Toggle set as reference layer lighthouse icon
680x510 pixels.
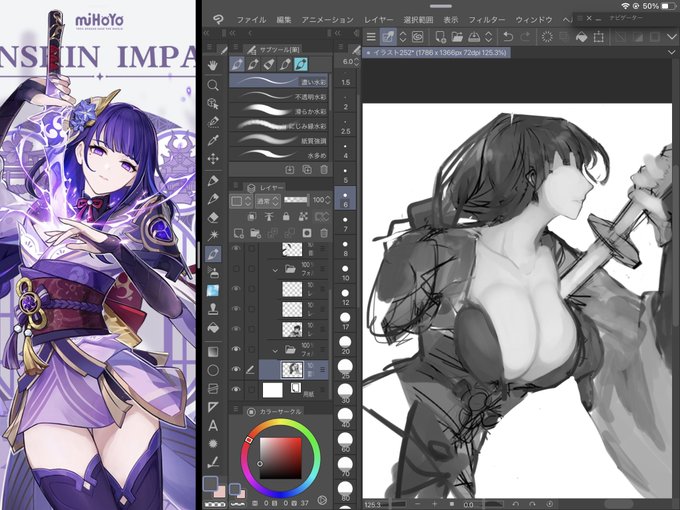coord(269,216)
